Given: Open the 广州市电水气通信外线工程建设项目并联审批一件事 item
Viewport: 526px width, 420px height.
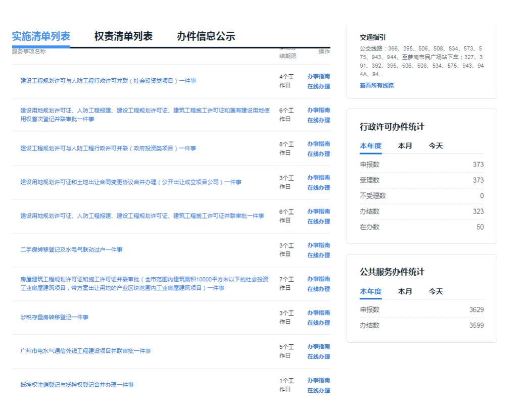Looking at the screenshot, I should point(85,351).
